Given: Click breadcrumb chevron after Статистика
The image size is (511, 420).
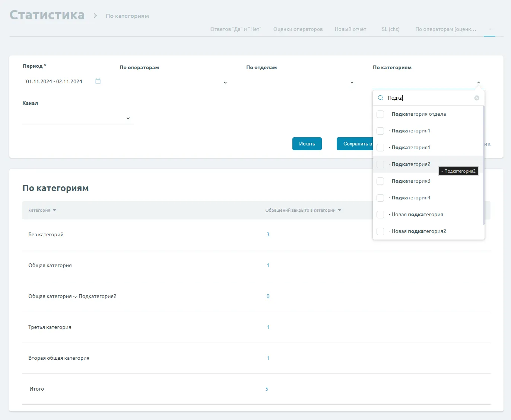Looking at the screenshot, I should click(x=95, y=16).
